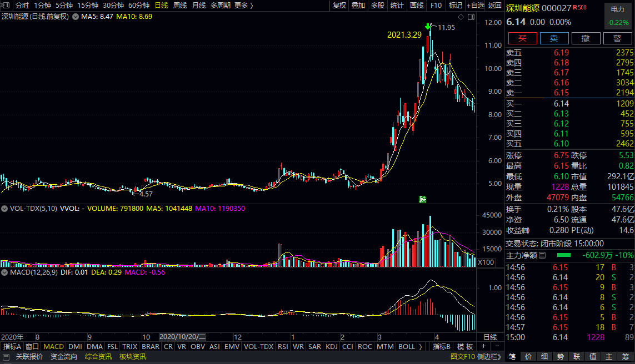This screenshot has width=635, height=364.
Task: Open 综合资讯 news link
Action: [98, 357]
